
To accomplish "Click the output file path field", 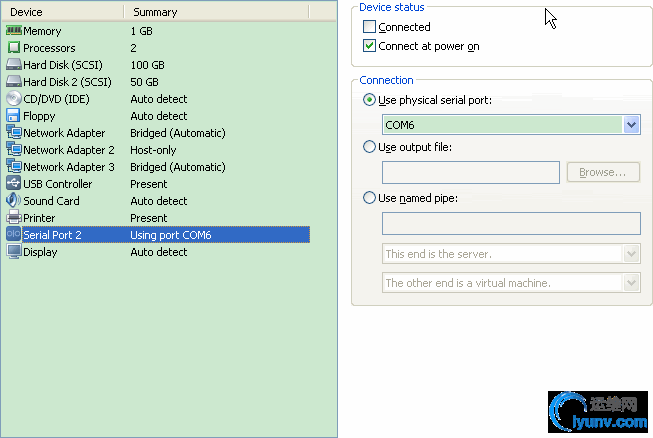I will [471, 172].
